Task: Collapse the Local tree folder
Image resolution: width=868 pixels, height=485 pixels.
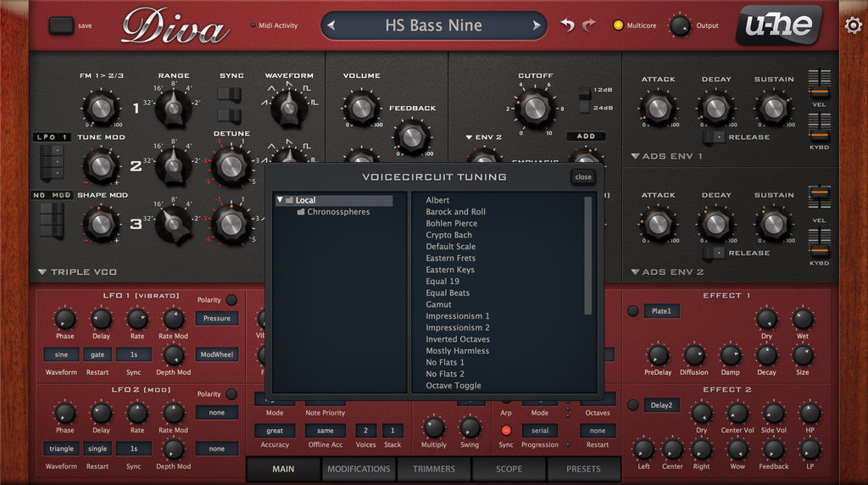Action: (x=280, y=200)
